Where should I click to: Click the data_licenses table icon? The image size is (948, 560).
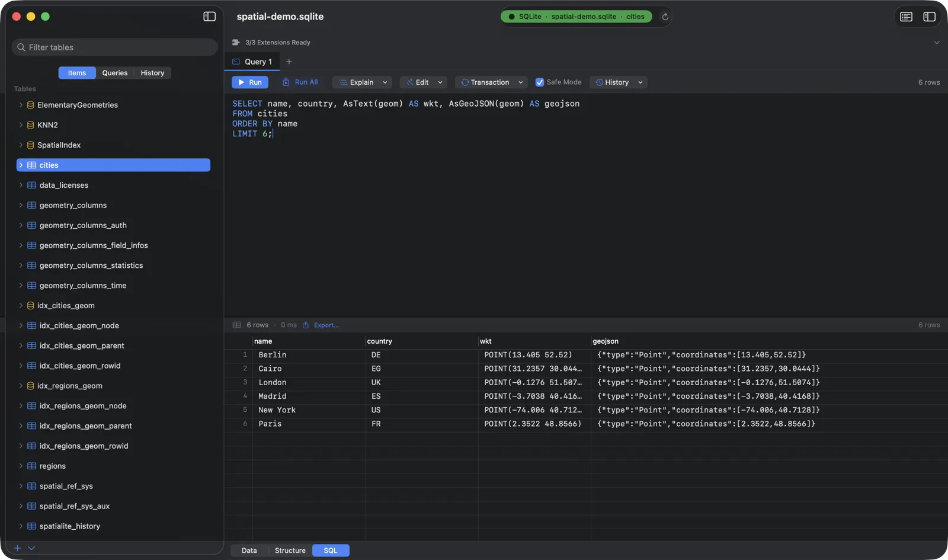(32, 185)
